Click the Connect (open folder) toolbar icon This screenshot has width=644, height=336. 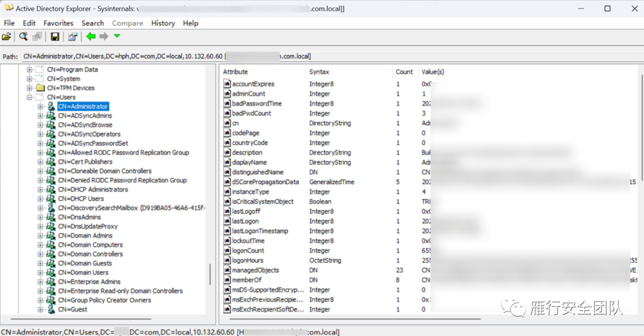click(x=6, y=36)
